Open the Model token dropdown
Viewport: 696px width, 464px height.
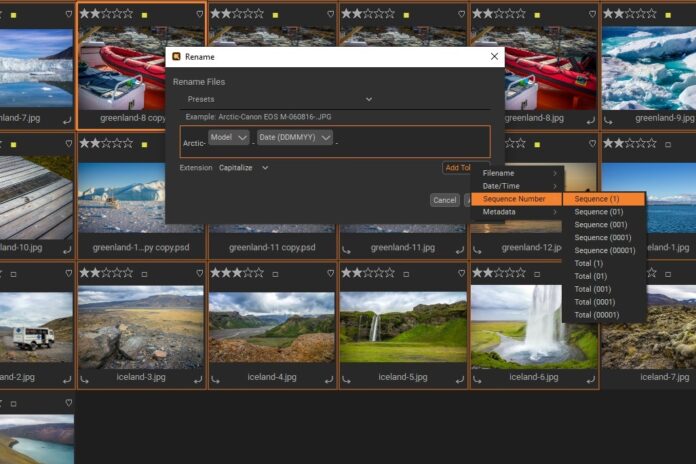click(x=228, y=138)
